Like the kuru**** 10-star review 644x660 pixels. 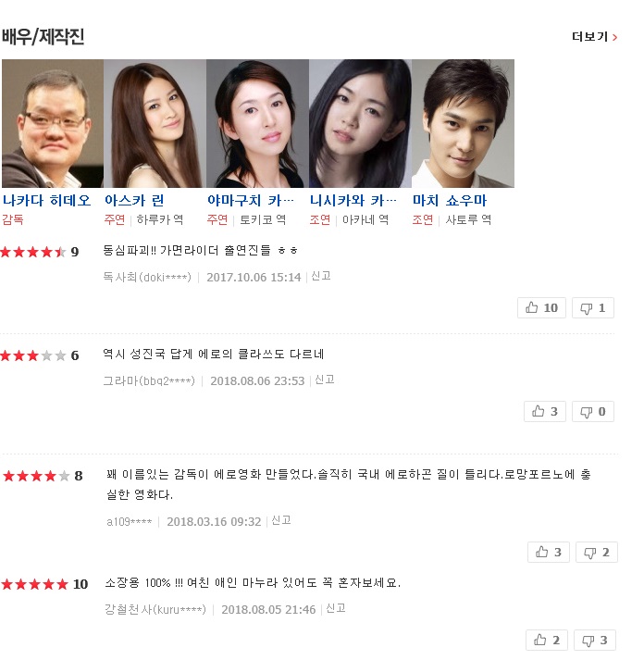click(x=547, y=641)
